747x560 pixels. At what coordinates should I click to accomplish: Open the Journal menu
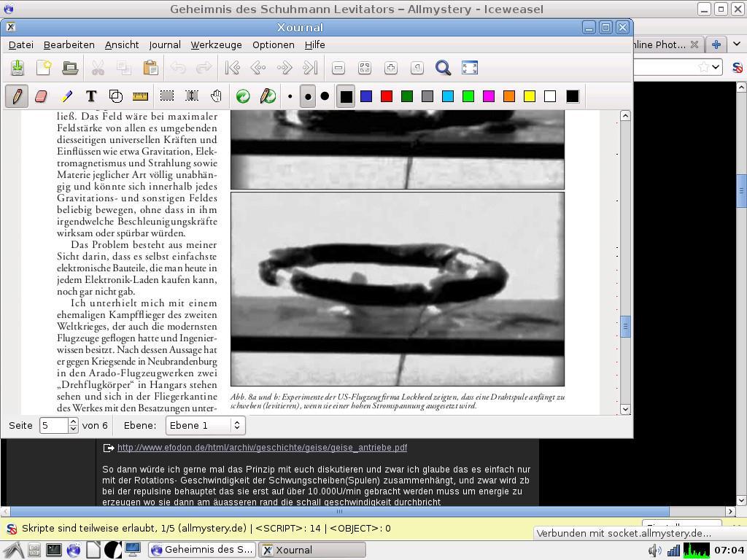(x=165, y=44)
